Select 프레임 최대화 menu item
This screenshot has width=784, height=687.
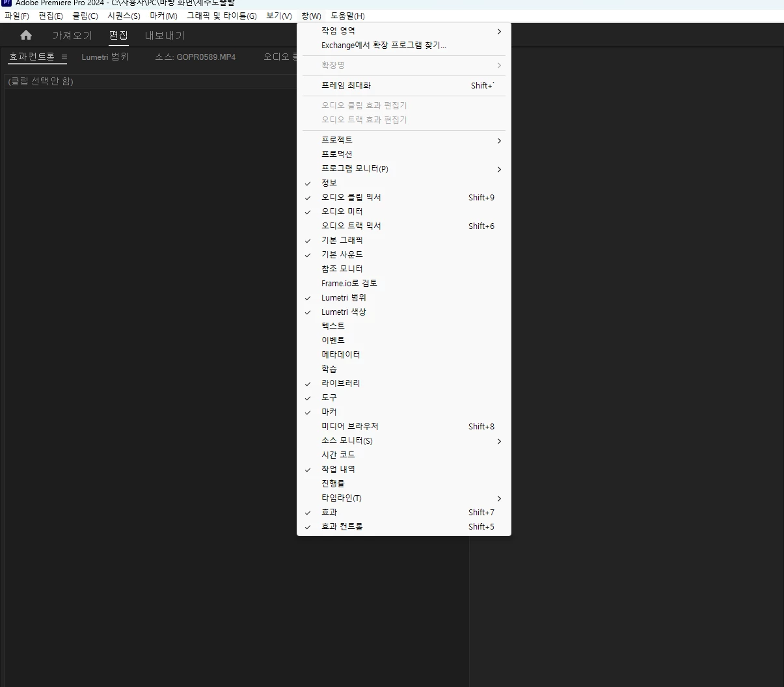[x=403, y=85]
